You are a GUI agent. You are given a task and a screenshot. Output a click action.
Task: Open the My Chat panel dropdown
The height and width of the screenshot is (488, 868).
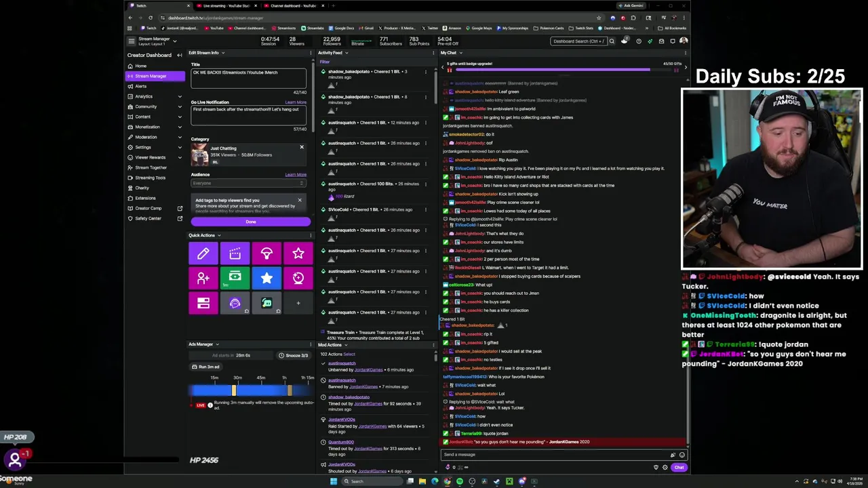click(x=460, y=53)
